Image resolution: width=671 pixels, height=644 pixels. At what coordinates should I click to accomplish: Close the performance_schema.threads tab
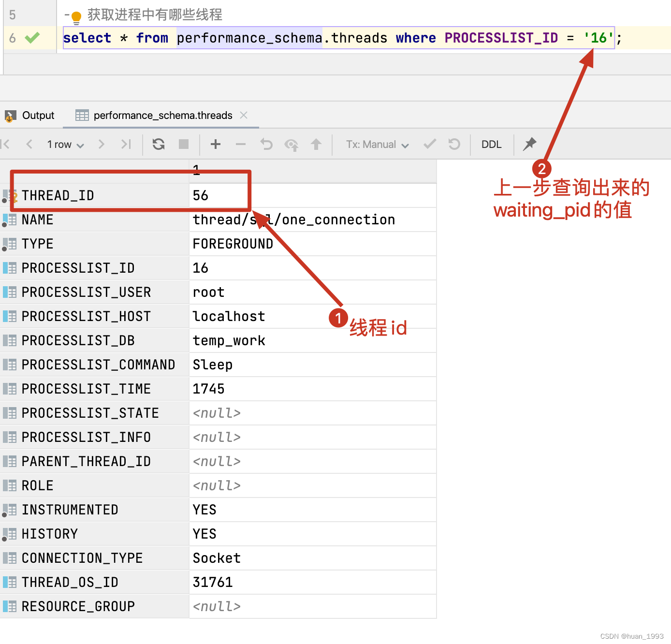244,115
